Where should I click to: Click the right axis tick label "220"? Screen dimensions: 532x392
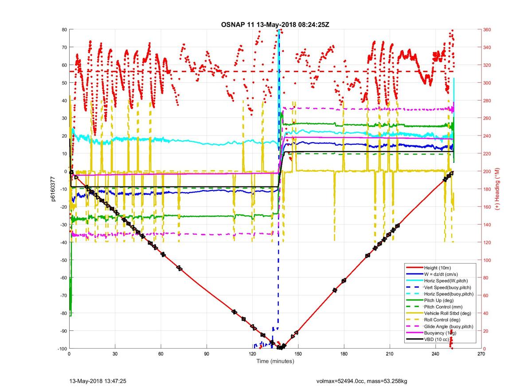[487, 154]
